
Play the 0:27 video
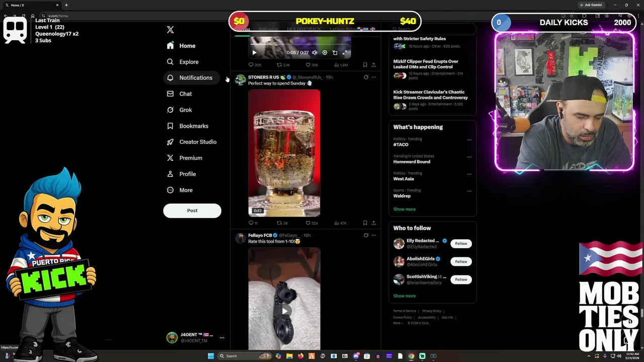point(254,52)
